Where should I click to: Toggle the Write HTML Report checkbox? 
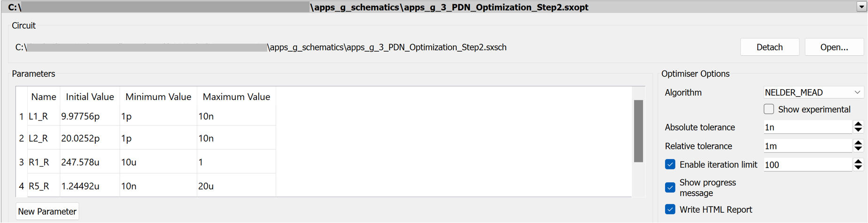point(670,209)
